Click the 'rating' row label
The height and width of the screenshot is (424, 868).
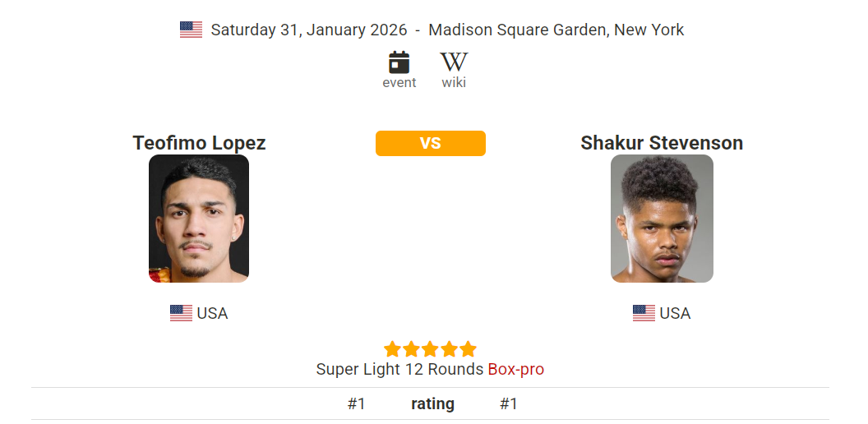(x=432, y=403)
